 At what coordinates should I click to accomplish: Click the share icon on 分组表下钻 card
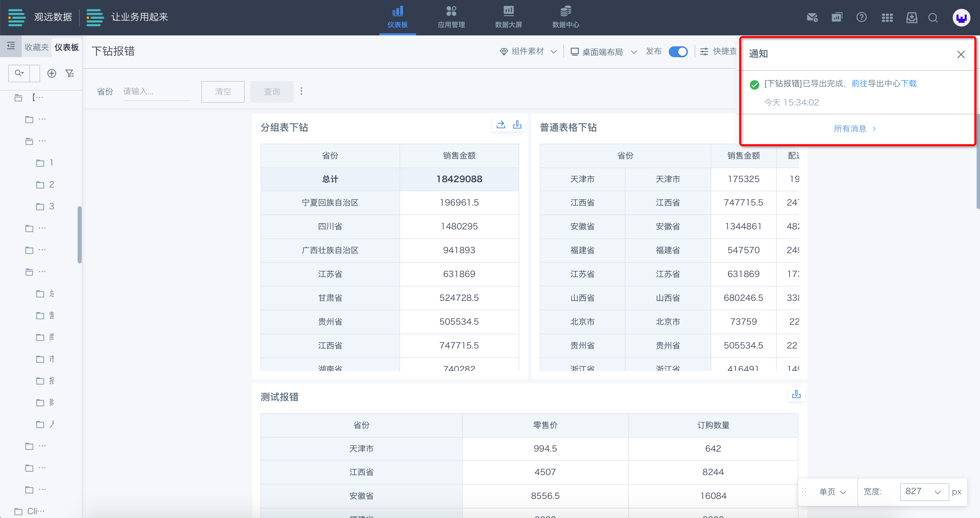[501, 125]
